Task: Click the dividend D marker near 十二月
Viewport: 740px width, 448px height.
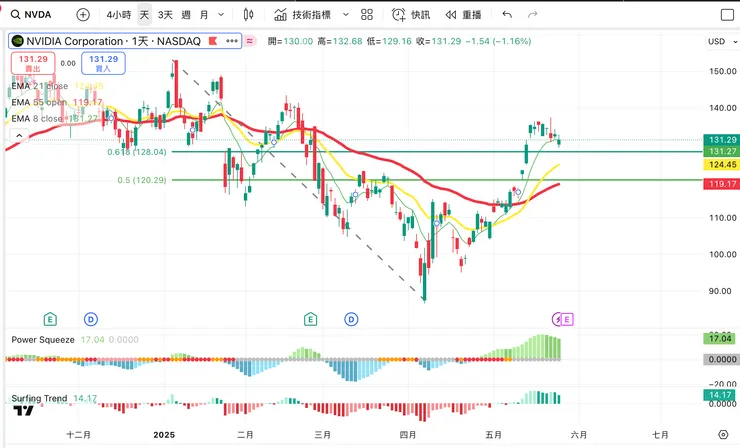Action: pyautogui.click(x=91, y=320)
